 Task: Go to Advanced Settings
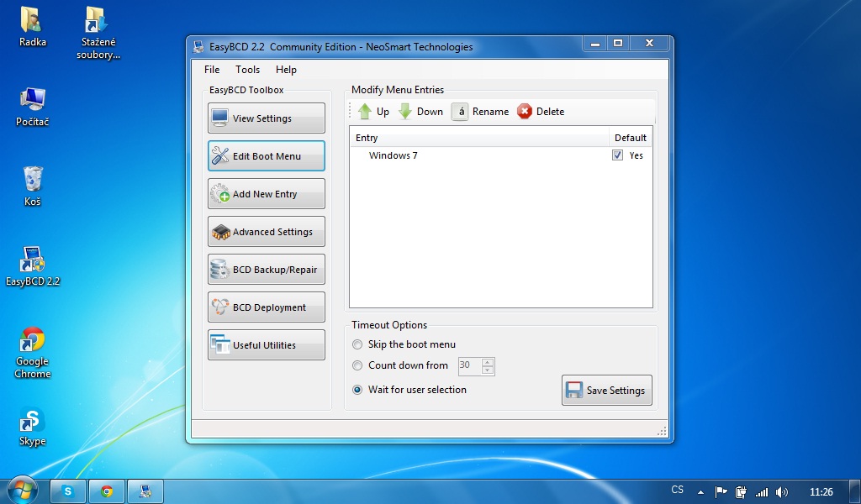point(267,232)
